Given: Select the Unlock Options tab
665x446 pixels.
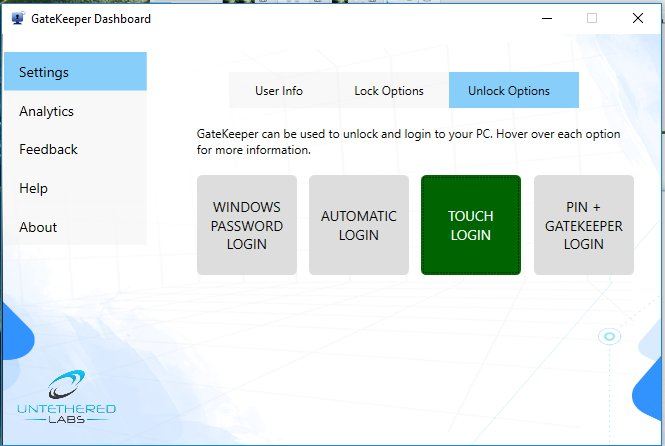Looking at the screenshot, I should (x=514, y=90).
